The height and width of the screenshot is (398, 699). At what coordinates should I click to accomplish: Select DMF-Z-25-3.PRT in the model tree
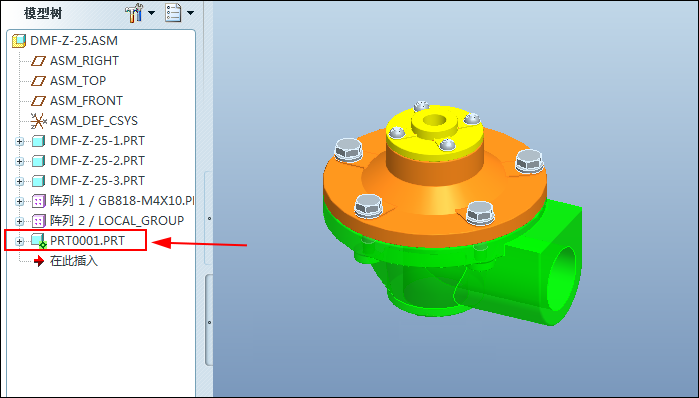(97, 181)
